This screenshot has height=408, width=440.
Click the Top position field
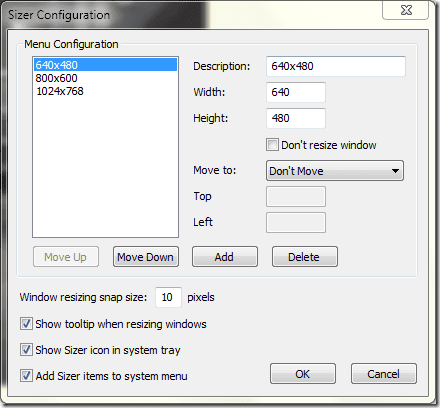coord(296,196)
